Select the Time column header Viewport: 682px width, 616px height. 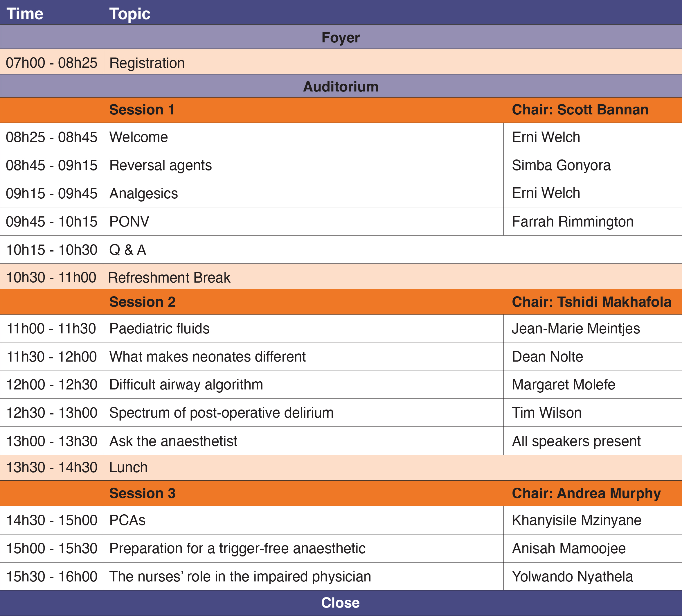point(25,14)
